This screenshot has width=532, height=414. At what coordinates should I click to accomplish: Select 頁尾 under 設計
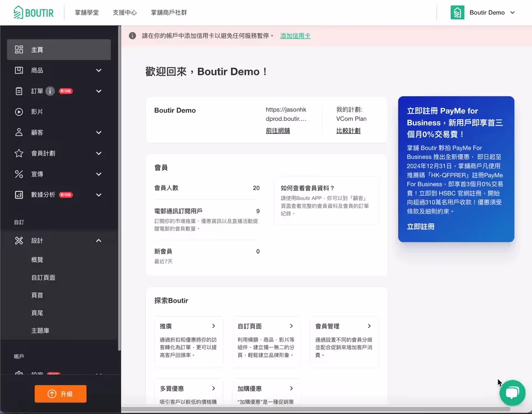[37, 313]
